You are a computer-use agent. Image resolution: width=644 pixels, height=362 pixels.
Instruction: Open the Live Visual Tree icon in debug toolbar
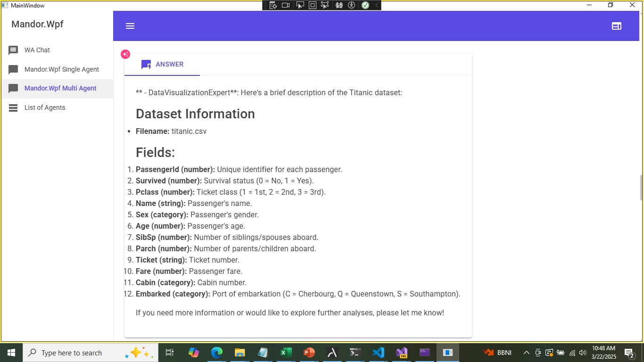[273, 5]
